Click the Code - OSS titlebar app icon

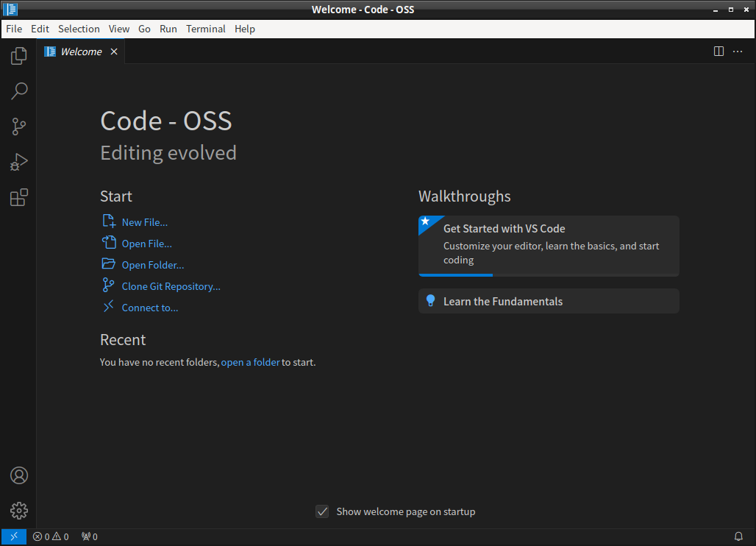click(x=10, y=9)
